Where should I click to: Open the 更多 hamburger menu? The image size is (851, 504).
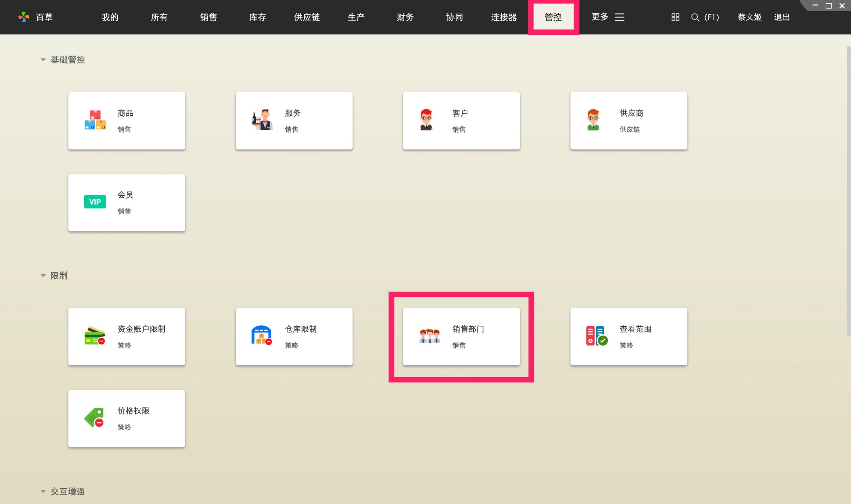pos(620,17)
